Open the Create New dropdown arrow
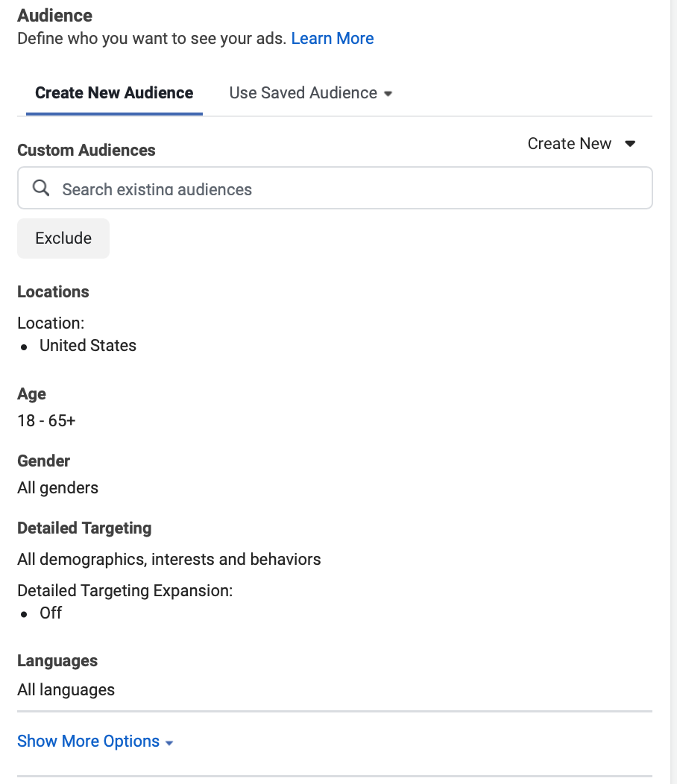 click(630, 143)
